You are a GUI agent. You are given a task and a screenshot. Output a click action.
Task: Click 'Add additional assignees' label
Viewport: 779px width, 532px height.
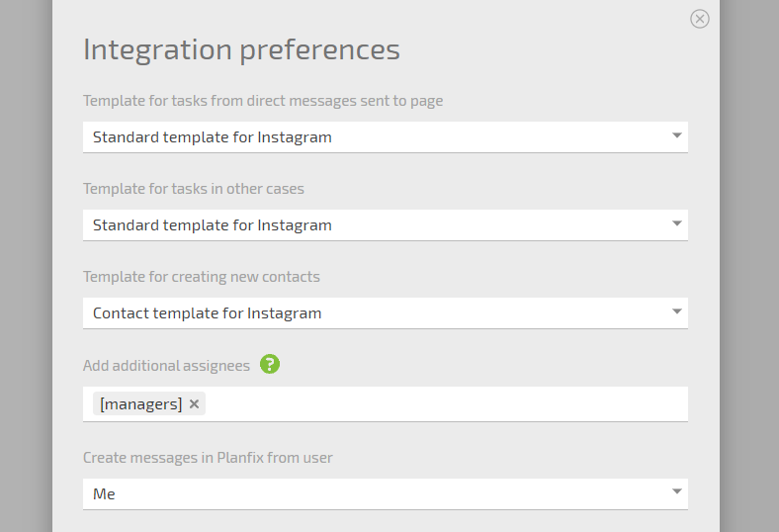pyautogui.click(x=166, y=366)
